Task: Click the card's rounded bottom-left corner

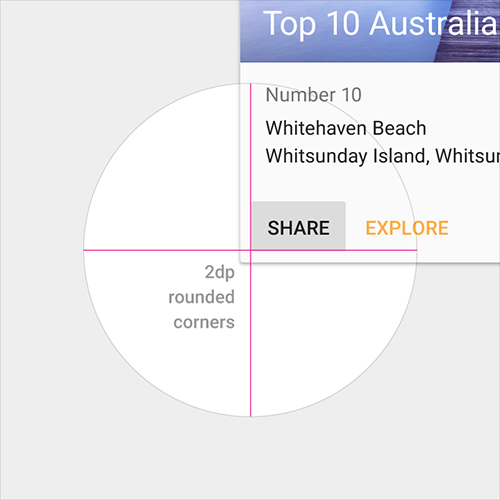Action: point(242,261)
